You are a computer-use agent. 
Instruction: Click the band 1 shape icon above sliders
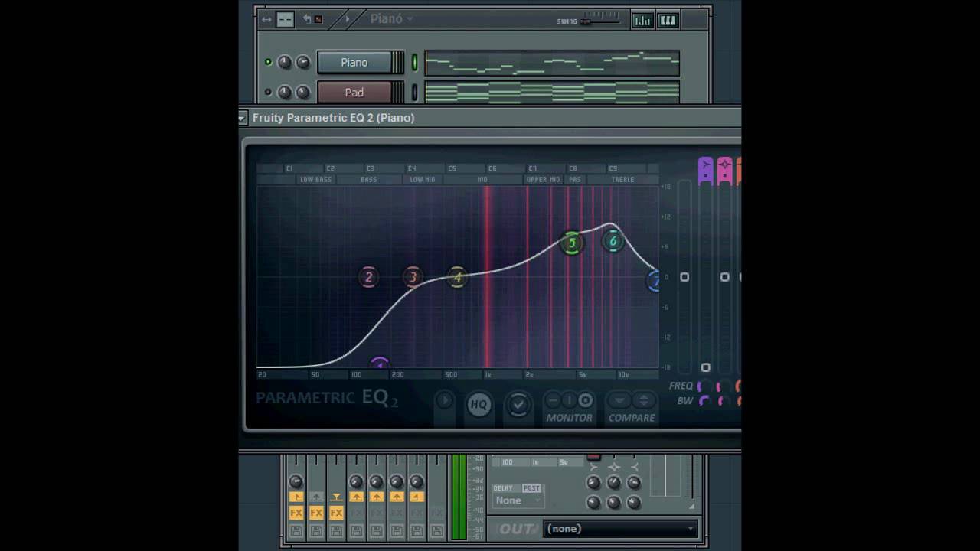point(705,170)
